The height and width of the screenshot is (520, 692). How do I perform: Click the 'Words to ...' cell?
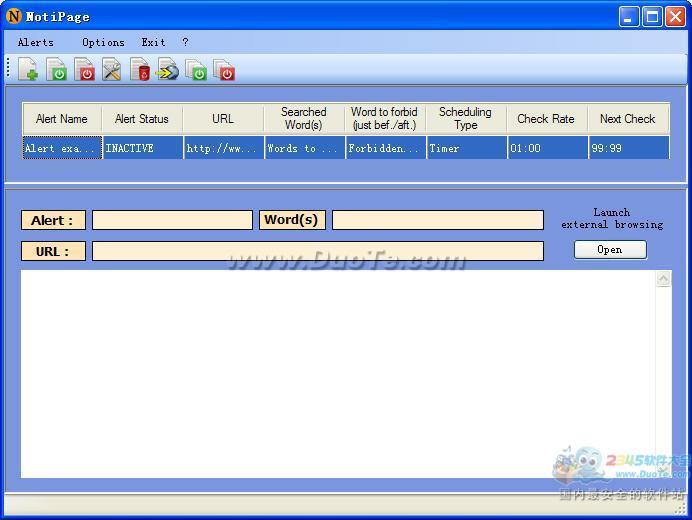pos(305,147)
